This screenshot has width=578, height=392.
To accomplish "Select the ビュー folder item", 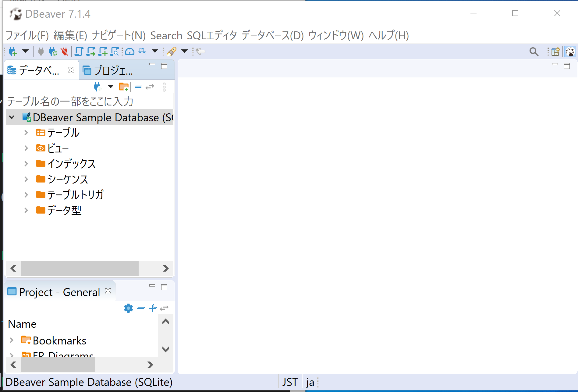I will click(x=52, y=148).
